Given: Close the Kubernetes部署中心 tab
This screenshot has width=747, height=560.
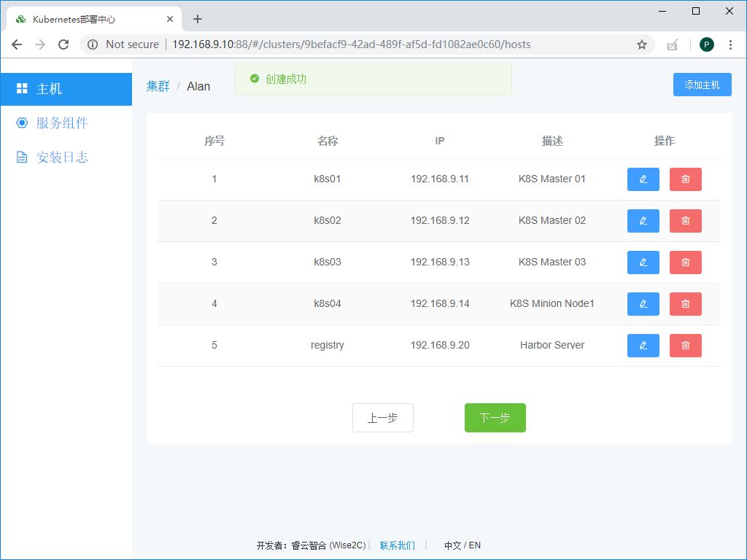Looking at the screenshot, I should coord(170,19).
